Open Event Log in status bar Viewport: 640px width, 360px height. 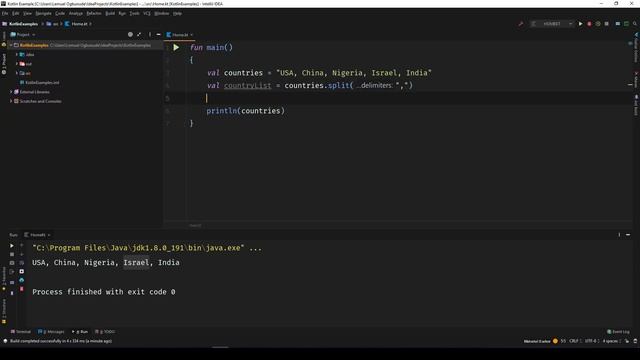tap(618, 332)
